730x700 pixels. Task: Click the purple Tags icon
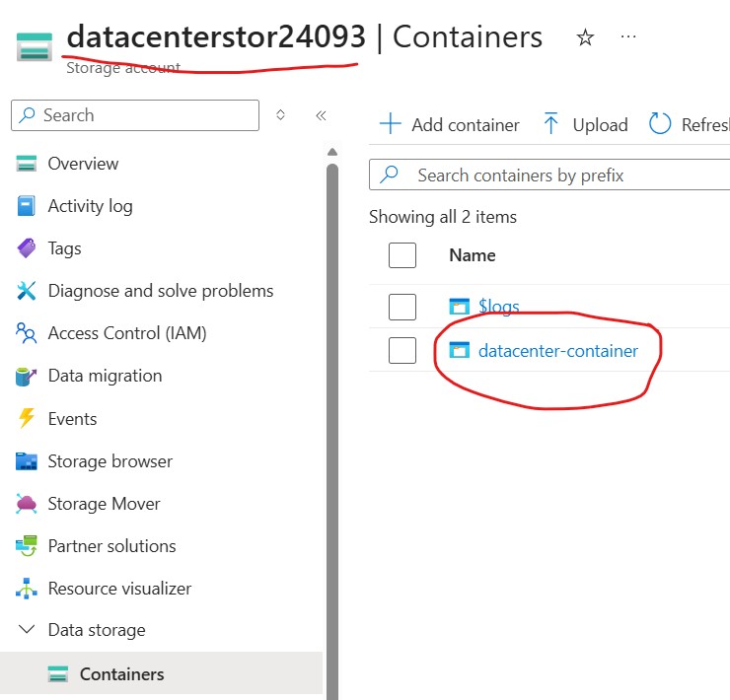pyautogui.click(x=27, y=248)
